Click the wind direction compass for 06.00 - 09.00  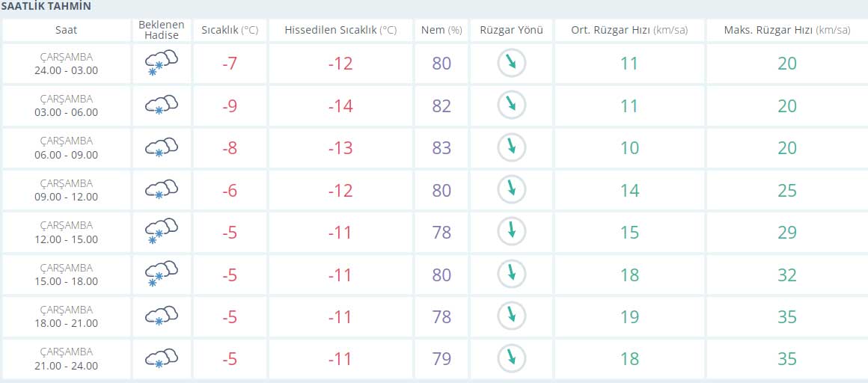tap(512, 147)
